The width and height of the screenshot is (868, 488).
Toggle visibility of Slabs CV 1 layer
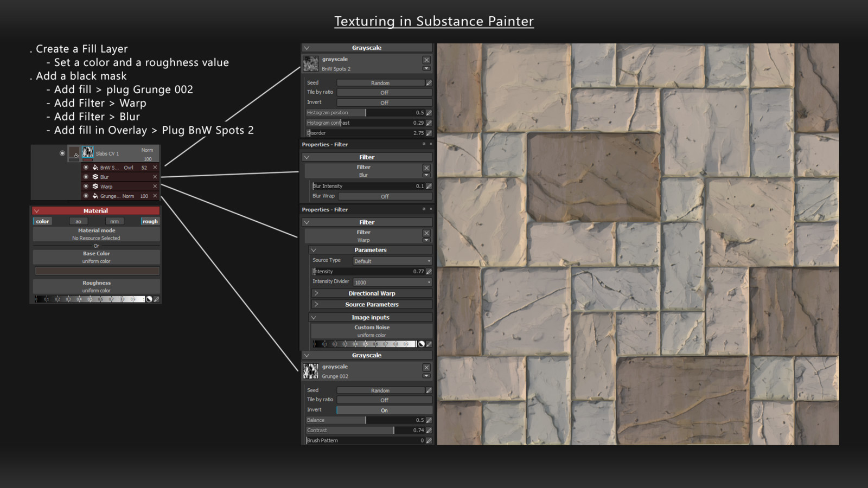(x=62, y=153)
